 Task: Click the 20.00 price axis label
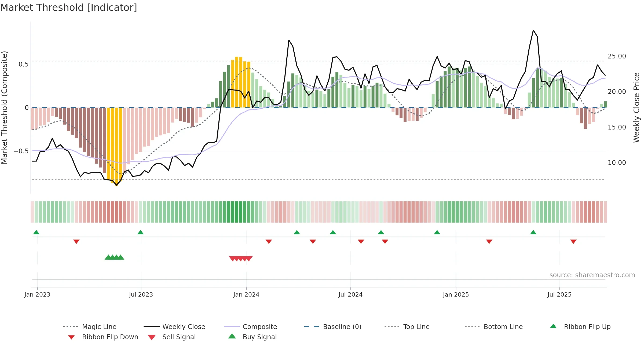pyautogui.click(x=617, y=92)
